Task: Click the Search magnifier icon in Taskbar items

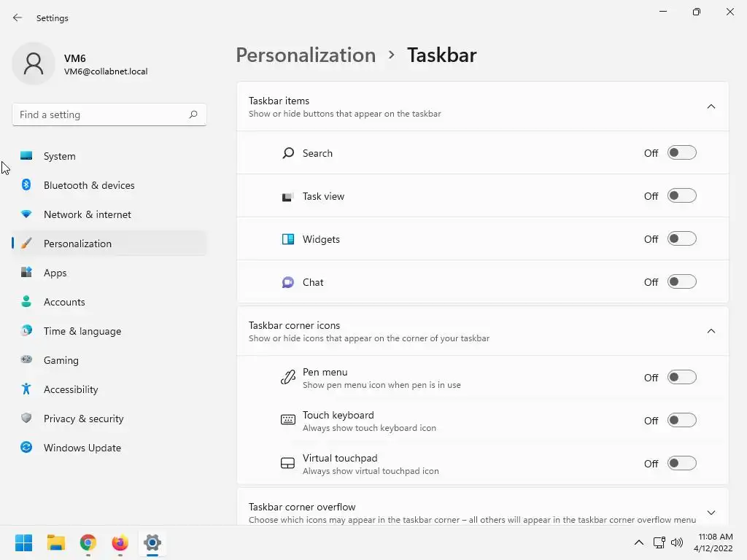Action: pyautogui.click(x=287, y=153)
